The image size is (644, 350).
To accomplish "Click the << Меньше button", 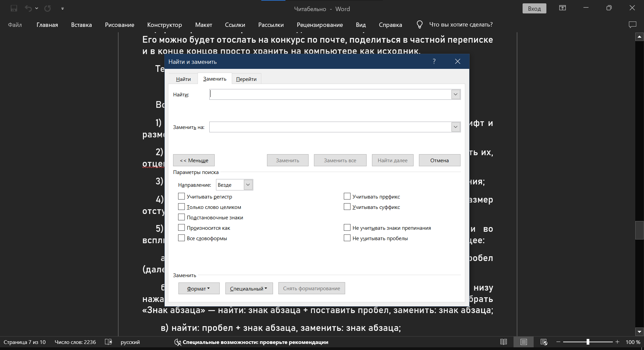I will click(194, 161).
